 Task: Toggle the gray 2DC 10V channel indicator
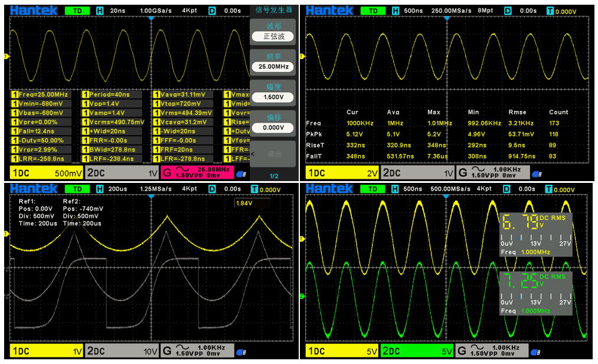pos(122,352)
